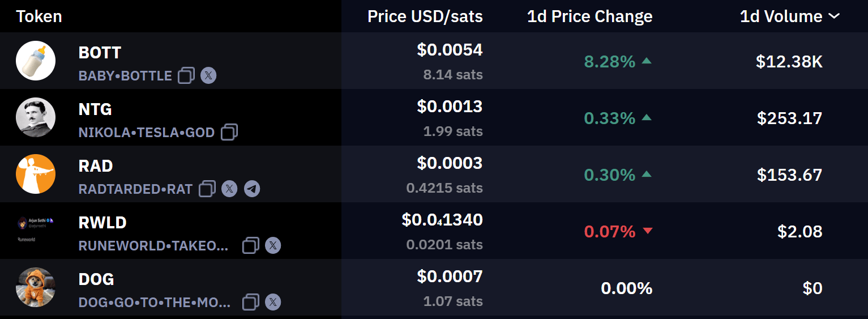The height and width of the screenshot is (319, 868).
Task: Copy the DOG•GO•TO•THE•MOON rune name
Action: [251, 302]
